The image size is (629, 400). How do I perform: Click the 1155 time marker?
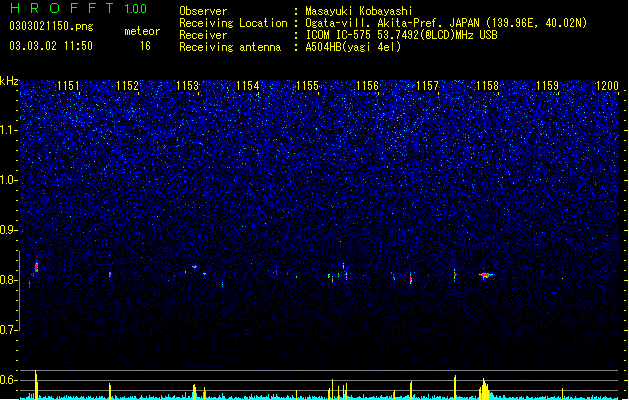pyautogui.click(x=307, y=86)
